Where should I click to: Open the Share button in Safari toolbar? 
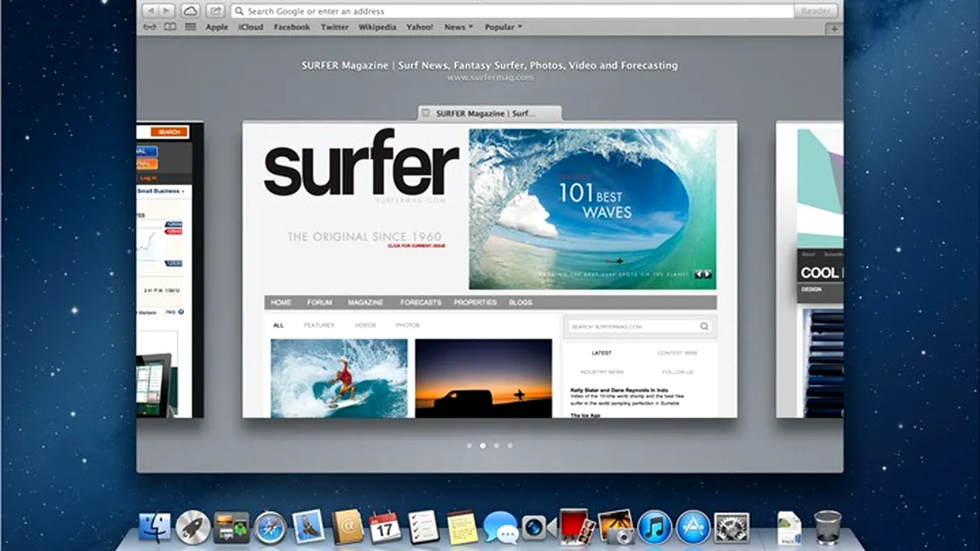(215, 11)
